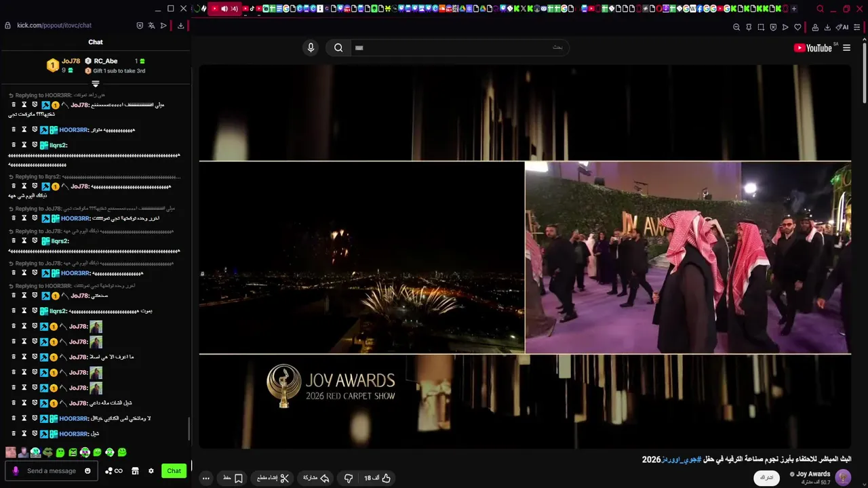Like the Joy Awards video
The width and height of the screenshot is (868, 488).
tap(378, 478)
